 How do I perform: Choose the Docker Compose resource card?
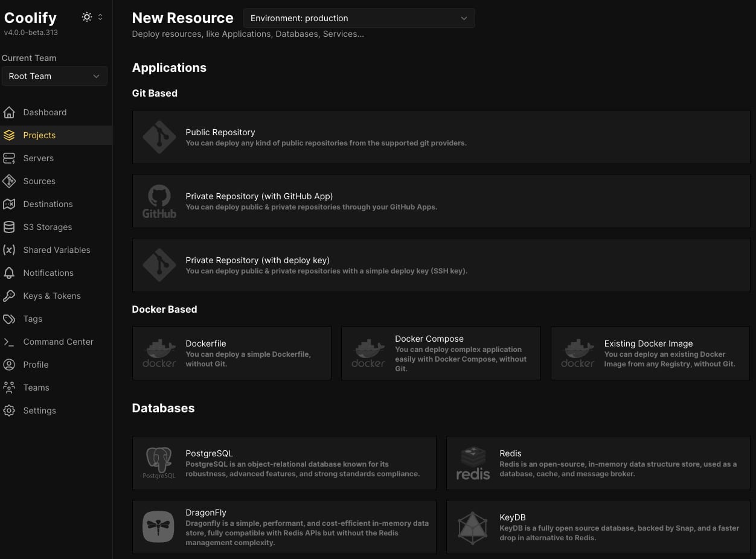point(440,352)
